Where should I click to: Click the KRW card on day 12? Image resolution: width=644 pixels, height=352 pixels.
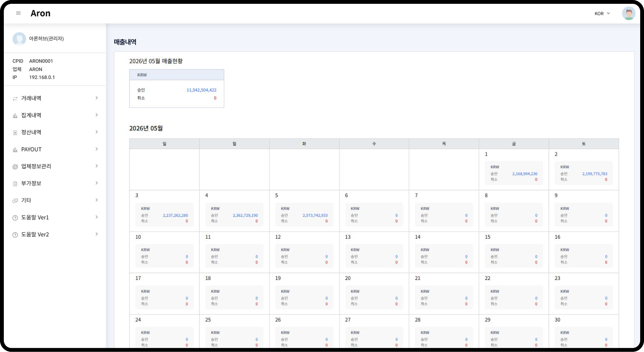click(304, 256)
